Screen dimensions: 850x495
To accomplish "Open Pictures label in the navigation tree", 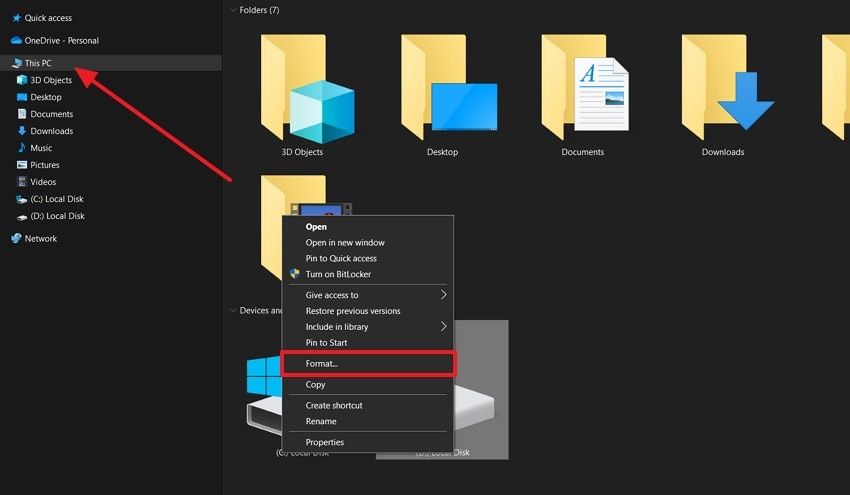I will click(45, 165).
